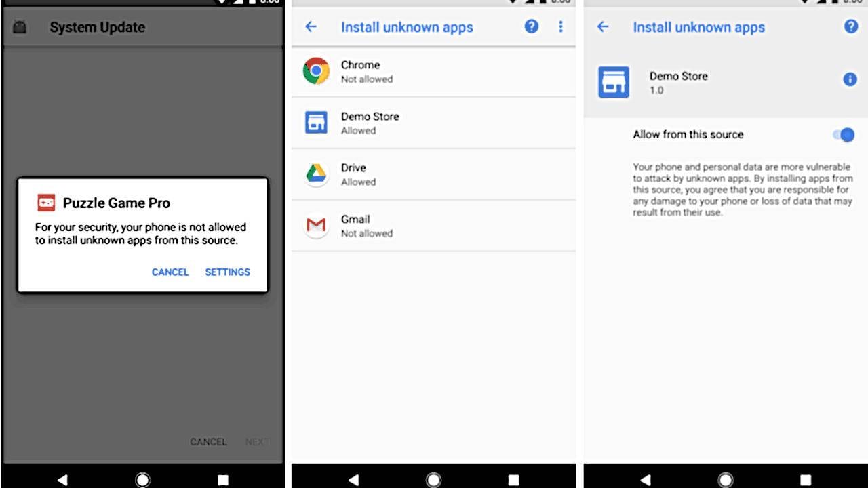
Task: Tap the greyed CANCEL on System Update screen
Action: click(x=208, y=441)
